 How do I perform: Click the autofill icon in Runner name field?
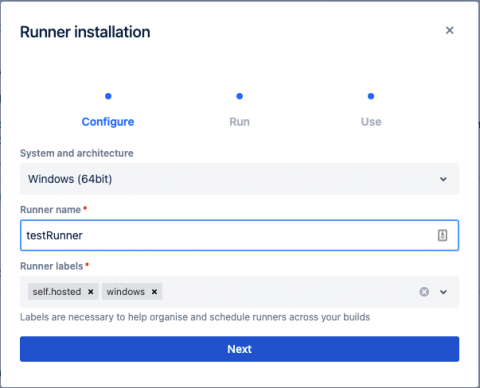442,235
